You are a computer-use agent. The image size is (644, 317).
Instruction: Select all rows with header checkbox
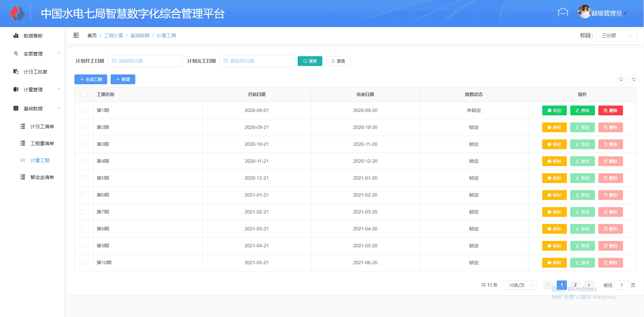tap(84, 95)
